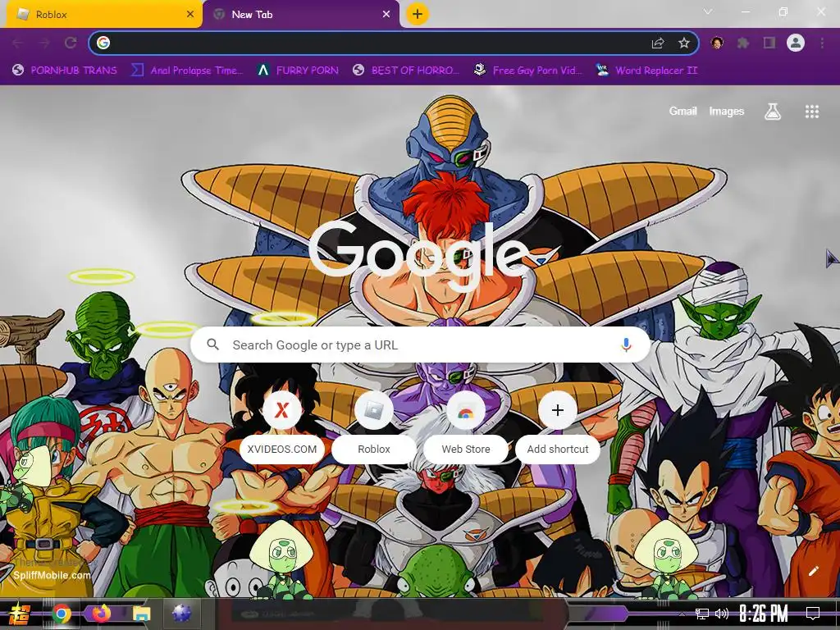Customize this page with the pencil icon
Viewport: 840px width, 630px height.
(x=813, y=571)
